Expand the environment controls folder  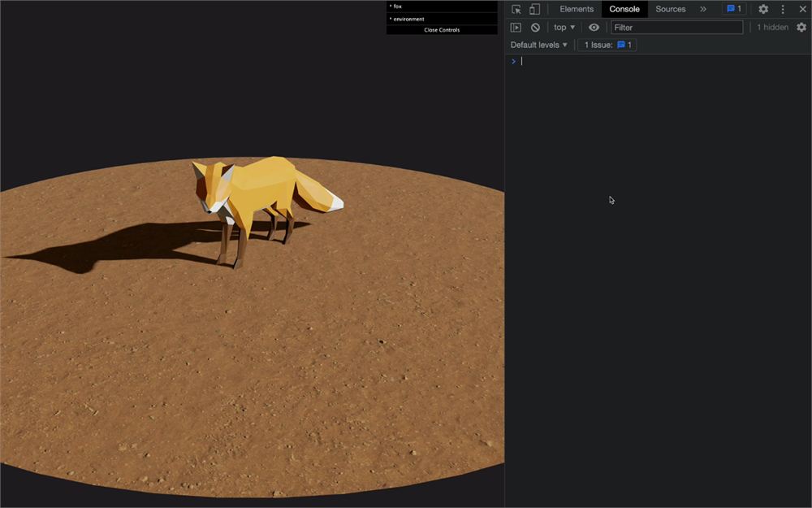pos(442,19)
